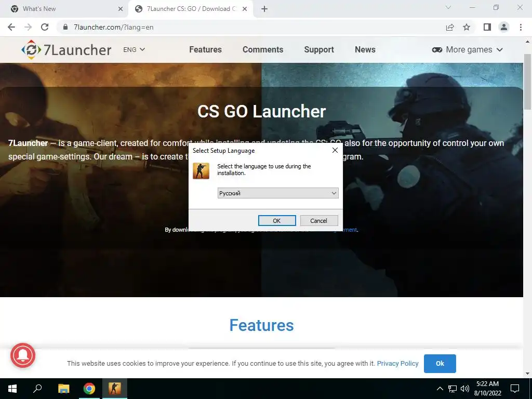Open the Chrome side panel

click(x=487, y=27)
